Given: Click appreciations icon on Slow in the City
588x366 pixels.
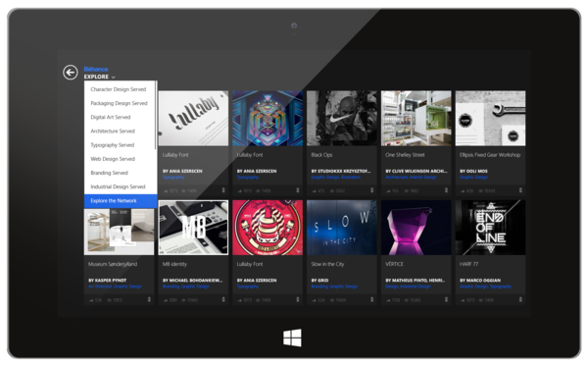Looking at the screenshot, I should (314, 300).
